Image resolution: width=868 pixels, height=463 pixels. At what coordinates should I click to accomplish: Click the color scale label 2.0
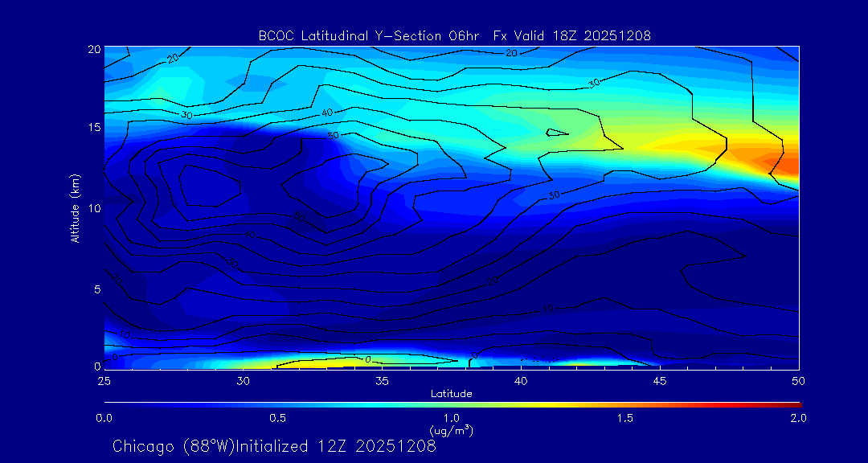coord(799,418)
